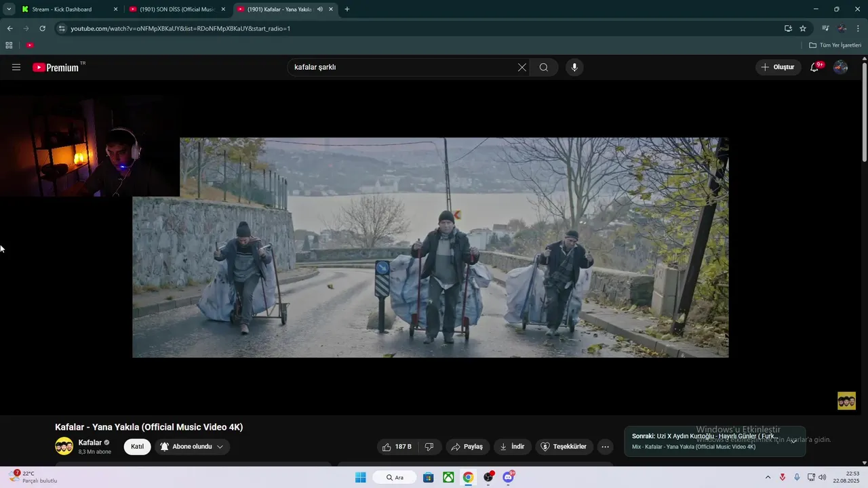Switch to Stream - Kick Dashboard tab
The image size is (868, 488).
pos(62,9)
